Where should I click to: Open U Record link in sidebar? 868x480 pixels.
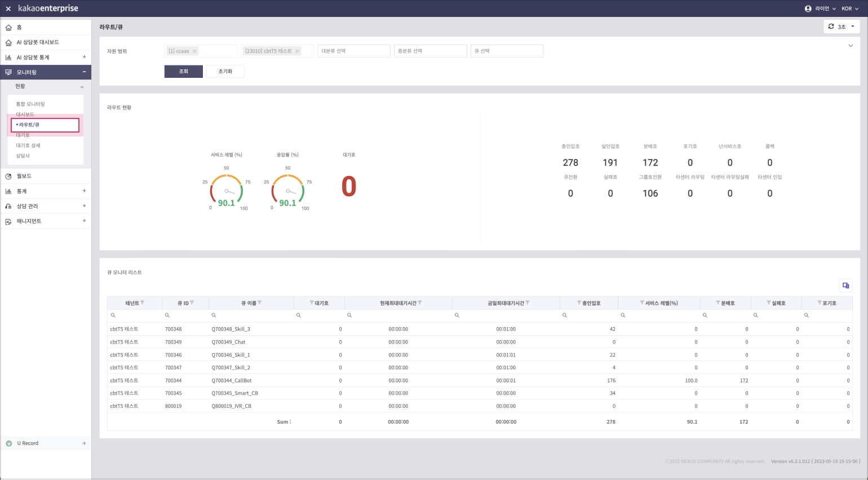tap(28, 443)
